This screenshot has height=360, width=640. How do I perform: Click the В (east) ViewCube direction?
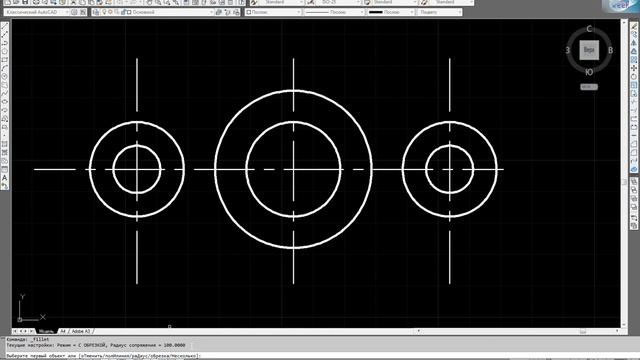[x=611, y=51]
